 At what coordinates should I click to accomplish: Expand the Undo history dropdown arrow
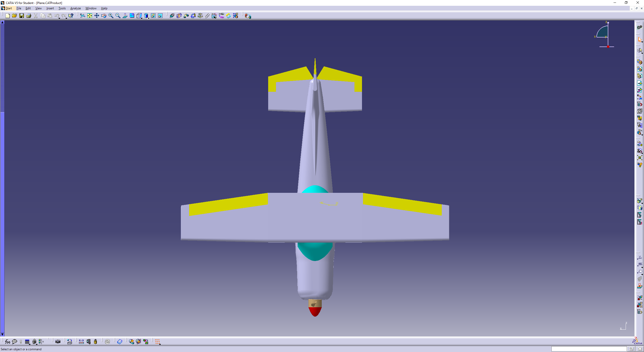pyautogui.click(x=59, y=18)
